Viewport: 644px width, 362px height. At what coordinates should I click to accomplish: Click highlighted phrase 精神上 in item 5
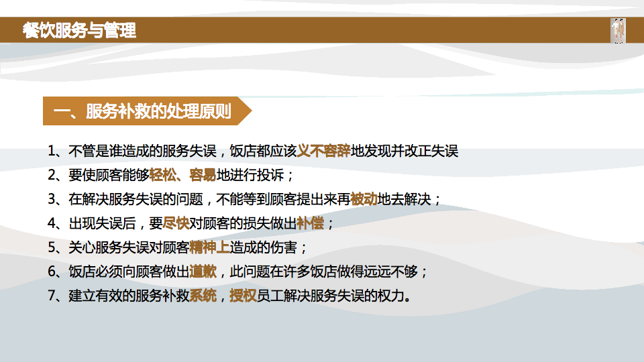[209, 247]
